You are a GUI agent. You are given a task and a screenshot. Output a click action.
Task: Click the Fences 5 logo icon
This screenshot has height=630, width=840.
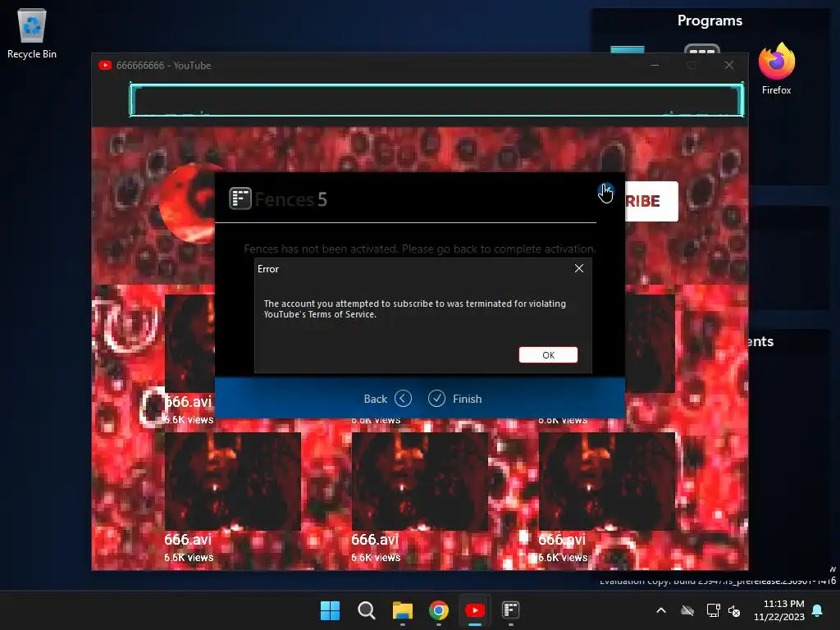[240, 199]
